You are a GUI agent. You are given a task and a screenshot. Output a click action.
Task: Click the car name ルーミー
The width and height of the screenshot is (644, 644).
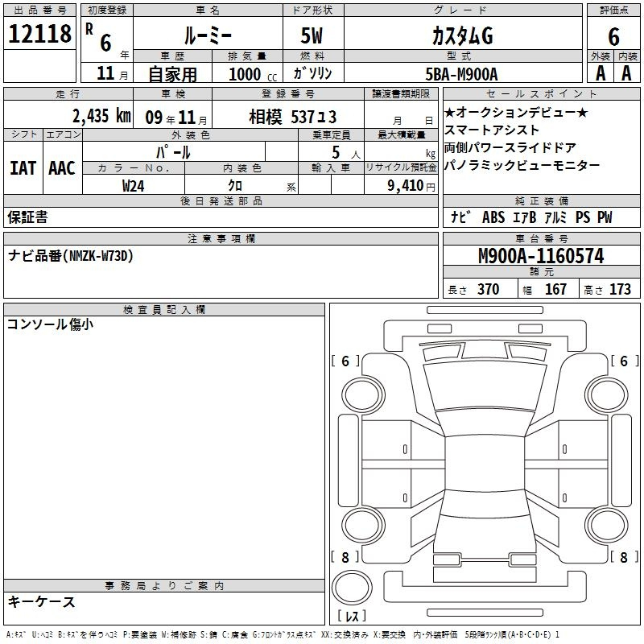(207, 35)
